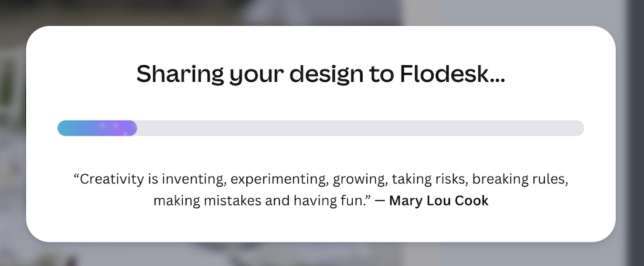Click the author name "Mary Lou Cook"
Screen dimensions: 644x266
439,201
